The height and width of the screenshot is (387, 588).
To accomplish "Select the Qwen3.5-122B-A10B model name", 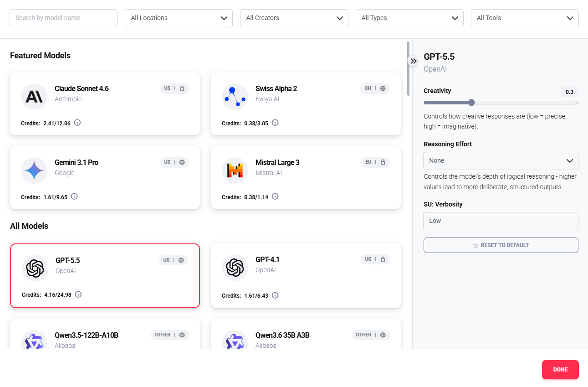I will (87, 335).
